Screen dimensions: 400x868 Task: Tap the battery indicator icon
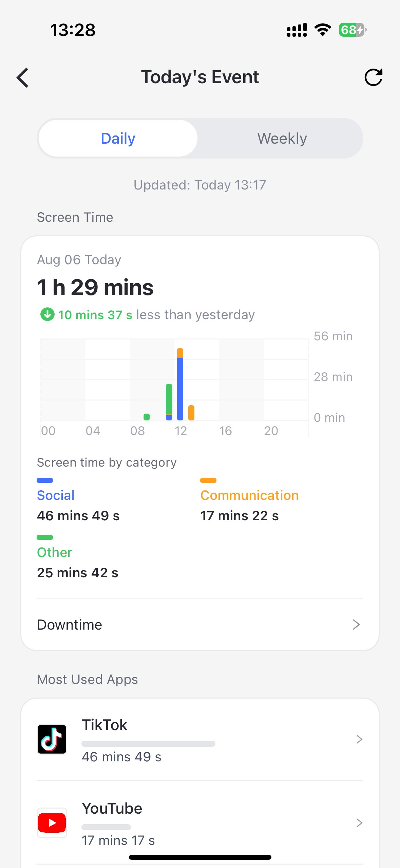click(352, 30)
